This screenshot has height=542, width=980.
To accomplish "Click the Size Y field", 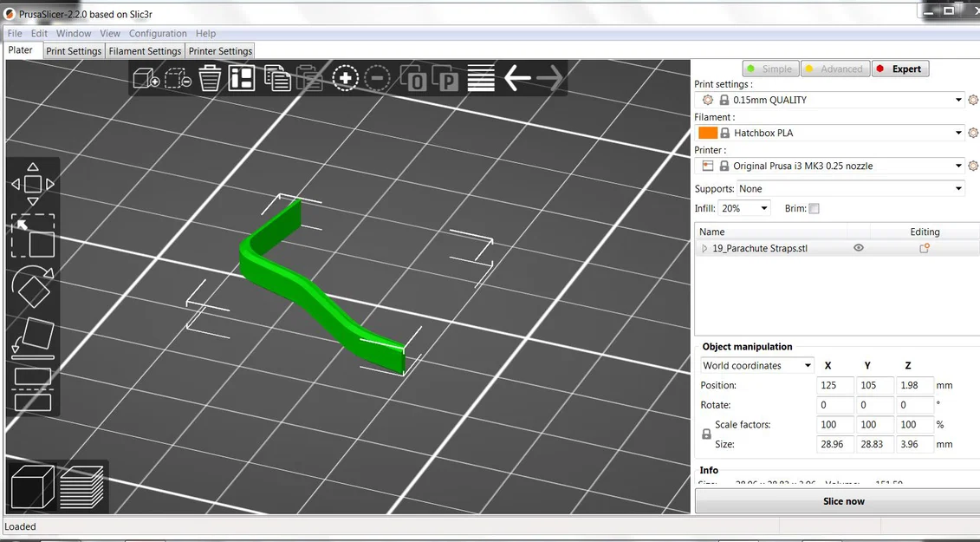I will [x=875, y=444].
